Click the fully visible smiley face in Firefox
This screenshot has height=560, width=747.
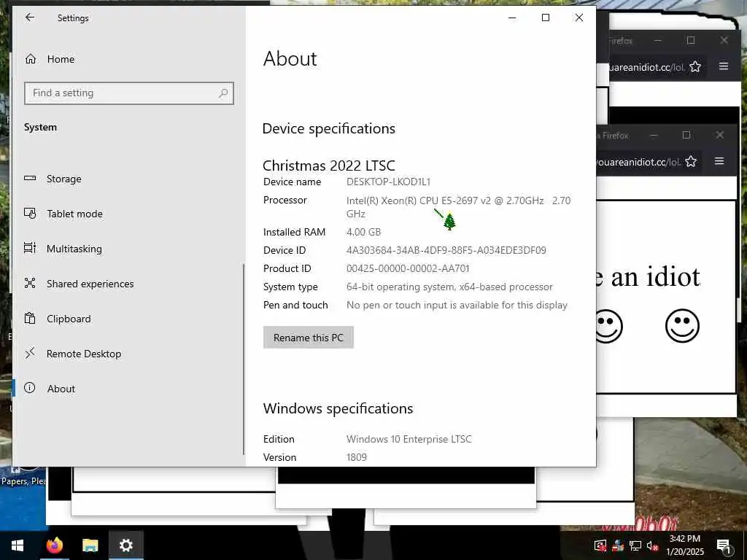point(682,326)
